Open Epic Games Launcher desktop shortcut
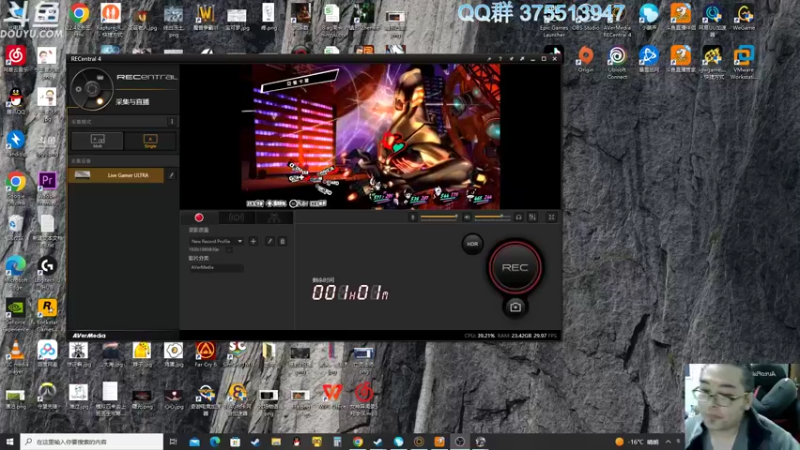The height and width of the screenshot is (450, 800). (554, 20)
